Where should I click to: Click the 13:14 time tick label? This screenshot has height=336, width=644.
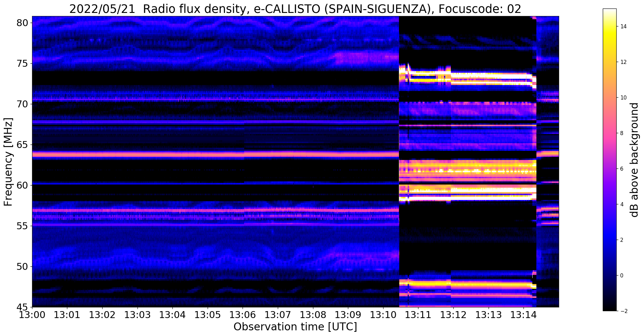coord(524,314)
